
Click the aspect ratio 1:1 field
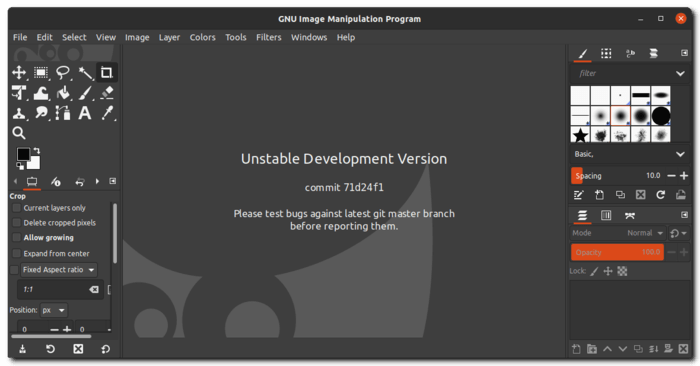point(60,290)
